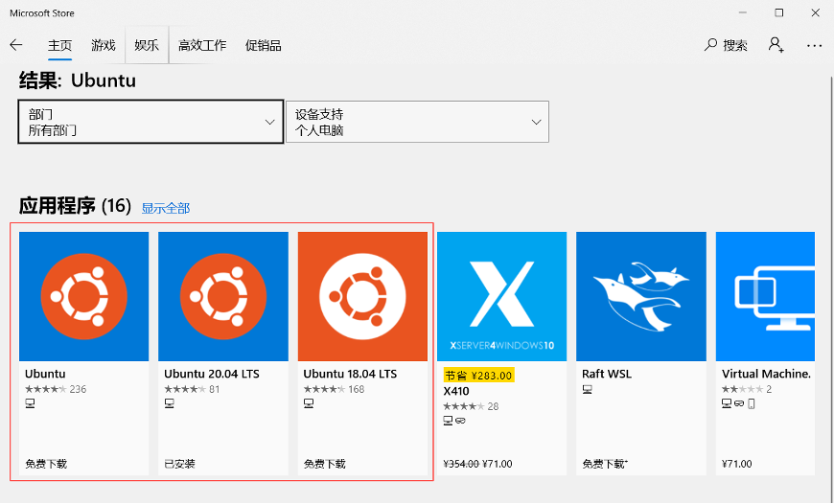This screenshot has height=504, width=834.
Task: Expand the 设备支持 device support dropdown
Action: (418, 122)
